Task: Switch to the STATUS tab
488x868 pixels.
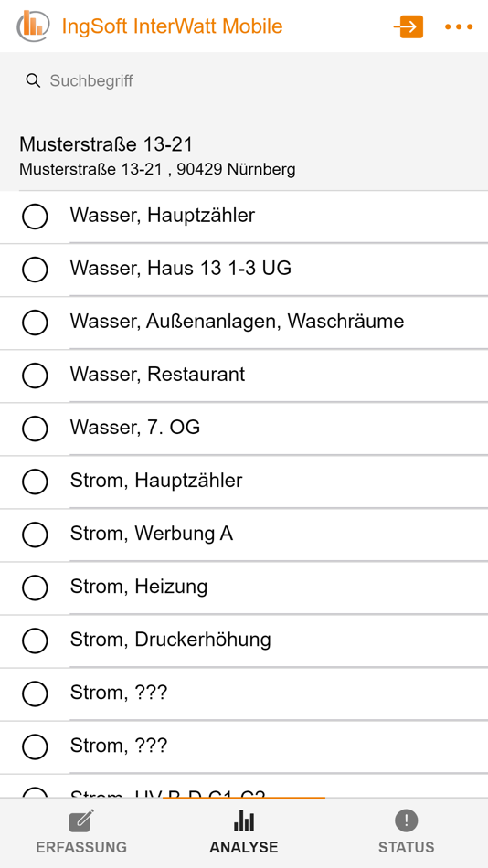Action: click(406, 832)
